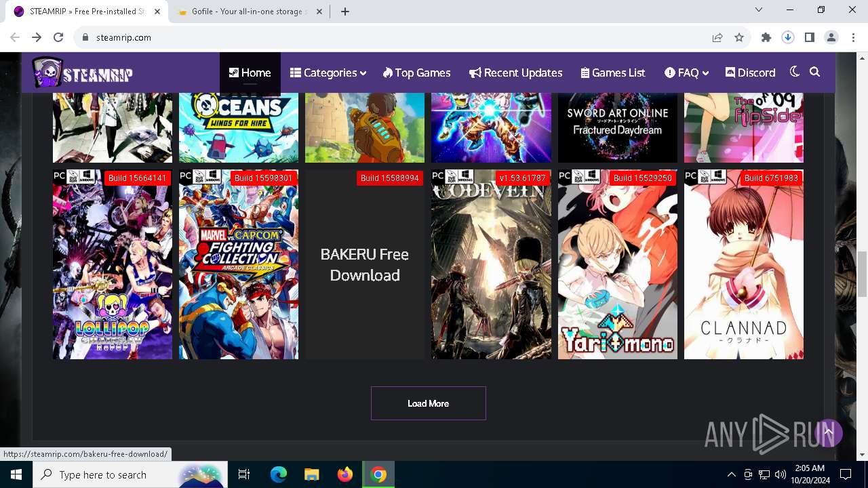Open the volume control tray icon

[x=781, y=474]
